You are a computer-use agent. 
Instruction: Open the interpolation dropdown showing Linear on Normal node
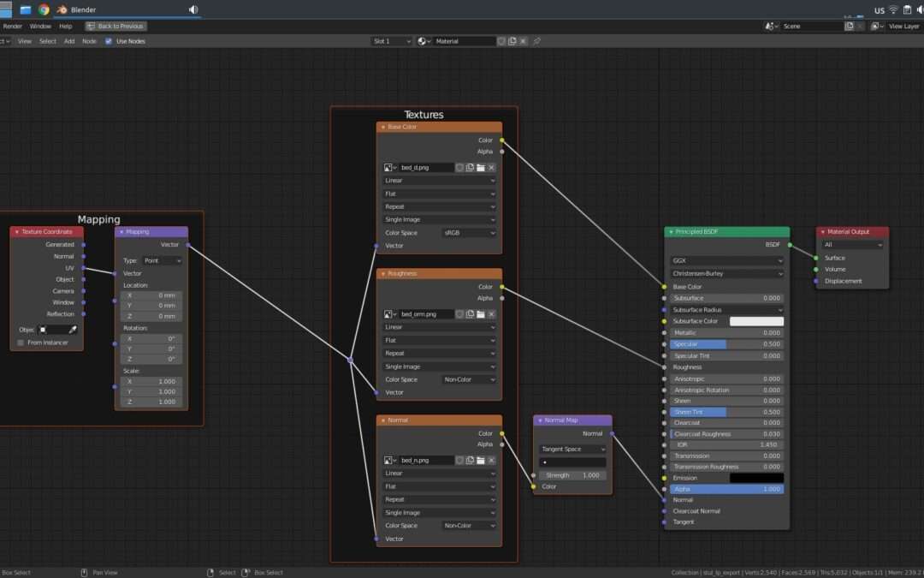click(x=439, y=473)
